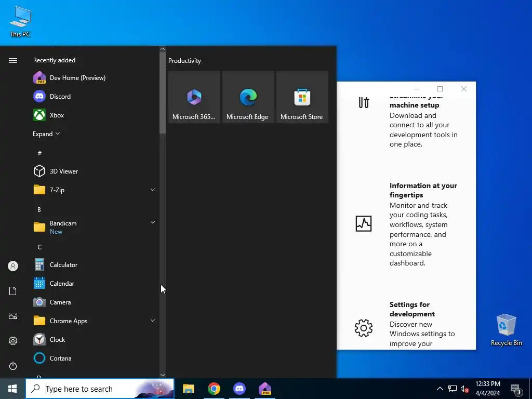Click the Power button in Start sidebar
Screen dimensions: 532x399
coord(13,366)
